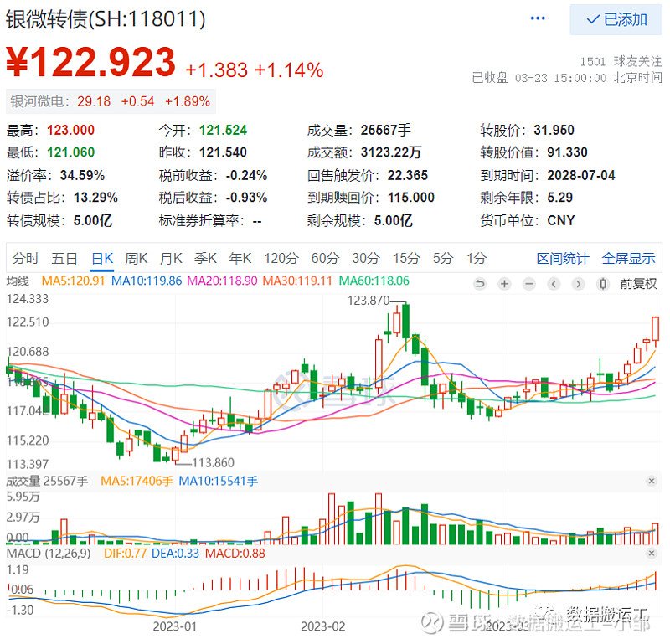
Task: Switch to the 15分 timeframe tab
Action: [x=407, y=258]
